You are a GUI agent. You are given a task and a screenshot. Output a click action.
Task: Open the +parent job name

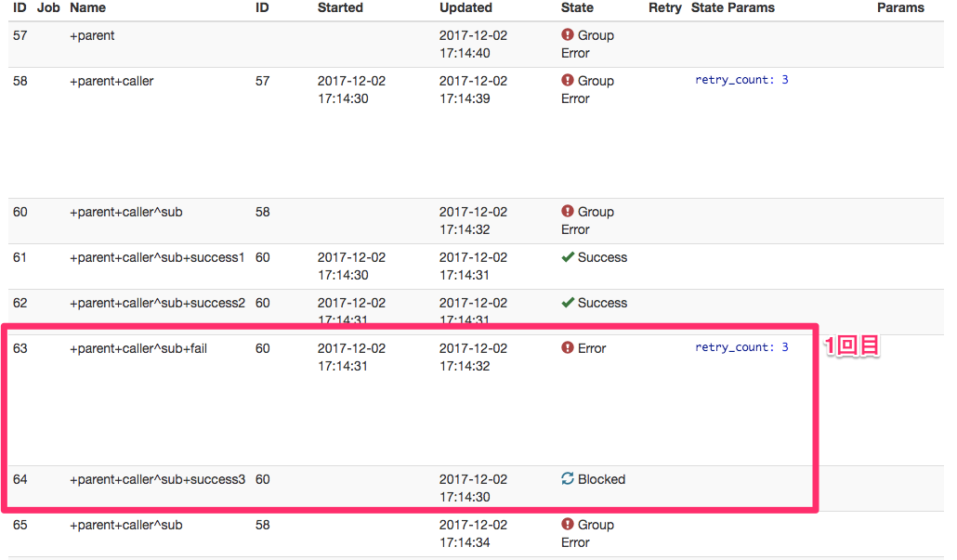92,35
